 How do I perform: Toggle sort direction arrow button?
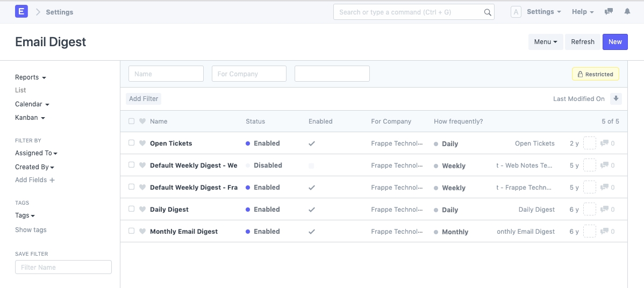coord(616,99)
